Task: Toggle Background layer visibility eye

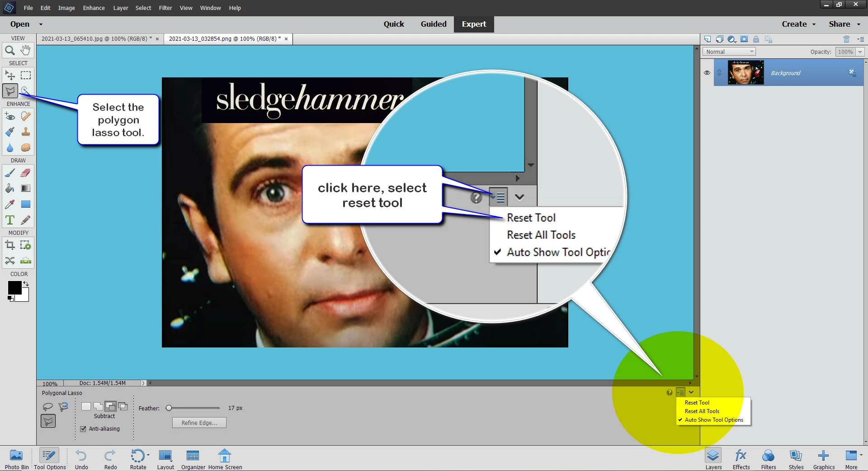Action: click(707, 73)
